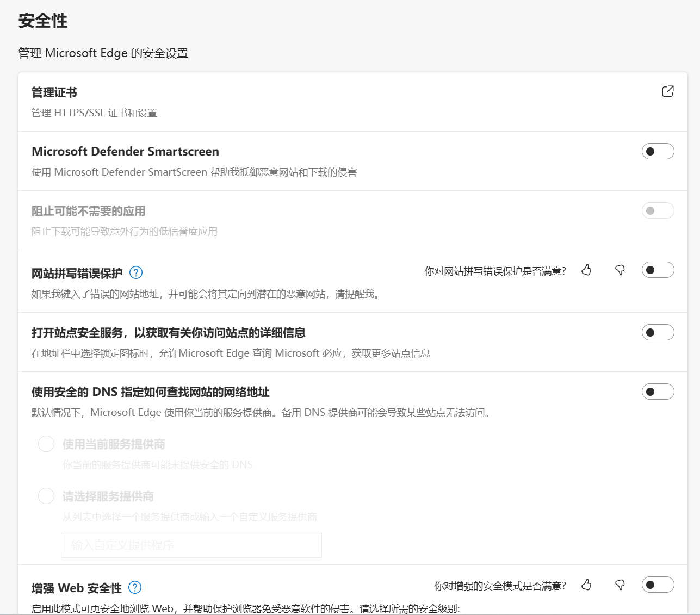The height and width of the screenshot is (615, 700).
Task: Click the help icon beside 网站拼写错误保护
Action: point(135,272)
